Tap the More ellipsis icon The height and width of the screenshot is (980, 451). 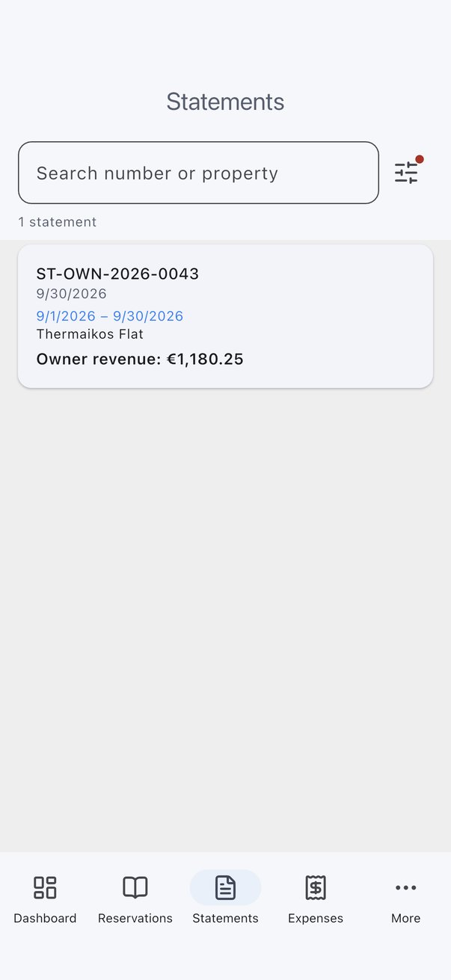pos(406,887)
